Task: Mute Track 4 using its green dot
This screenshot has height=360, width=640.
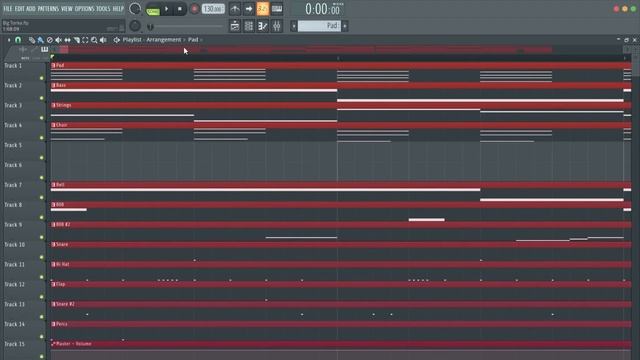Action: [x=42, y=138]
